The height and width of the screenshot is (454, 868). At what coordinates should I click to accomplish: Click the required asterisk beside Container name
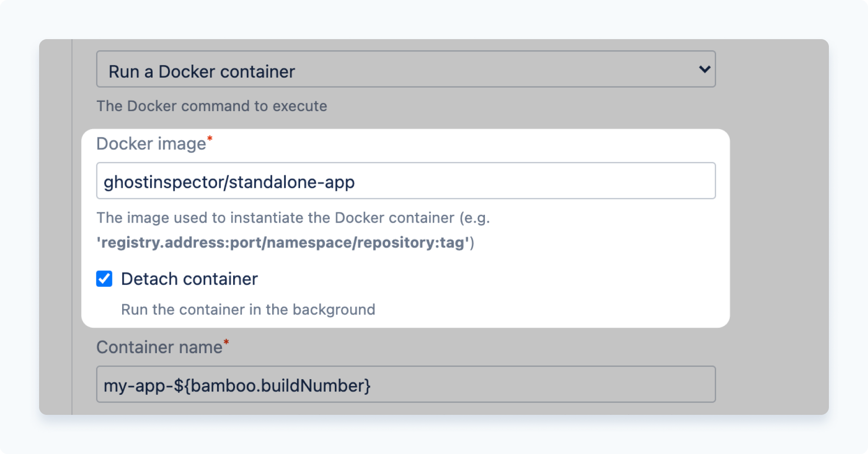(x=226, y=342)
